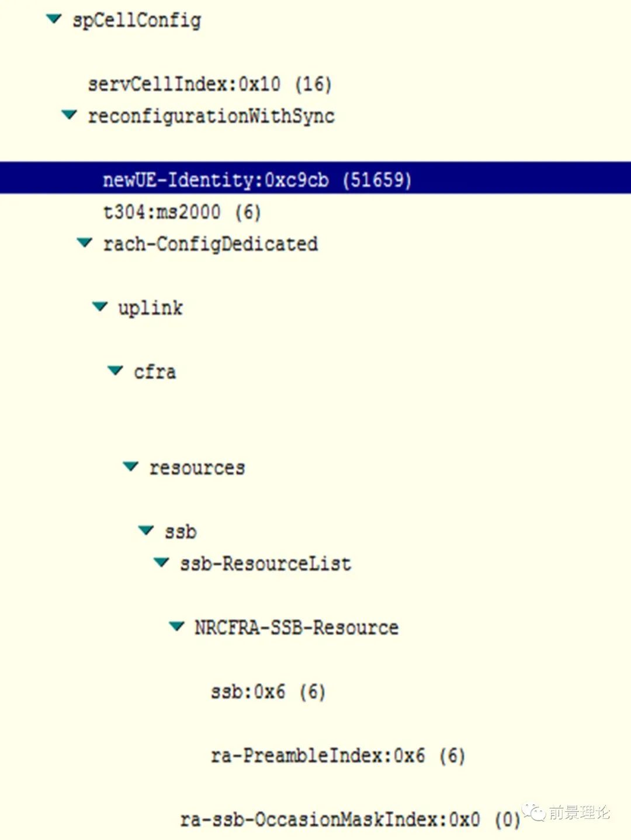Select the servCellIndex:0x10 row

coord(209,85)
